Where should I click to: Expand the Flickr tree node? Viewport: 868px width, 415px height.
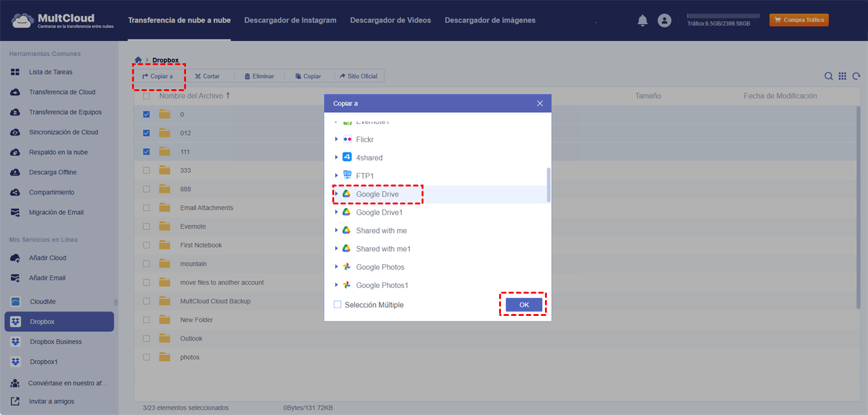click(x=337, y=140)
